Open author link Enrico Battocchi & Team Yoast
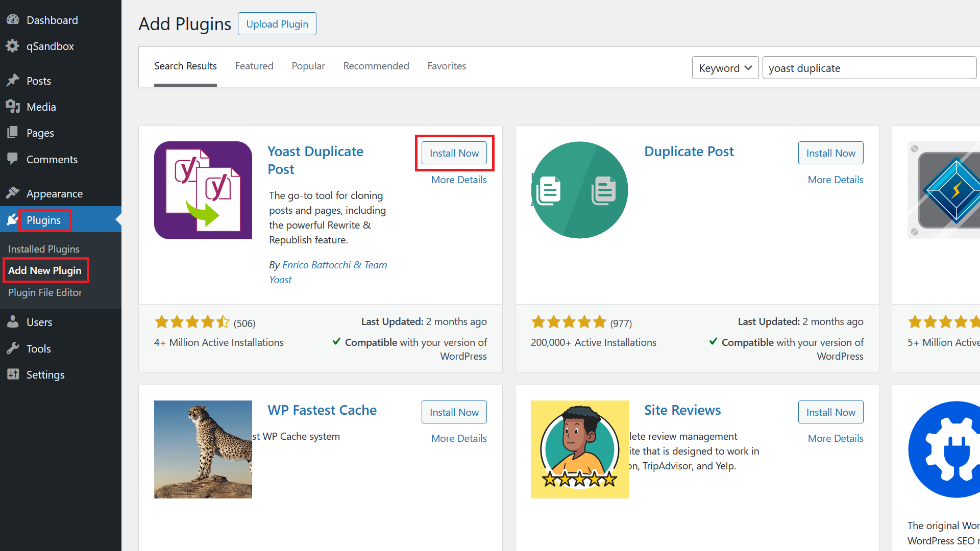 pyautogui.click(x=328, y=272)
